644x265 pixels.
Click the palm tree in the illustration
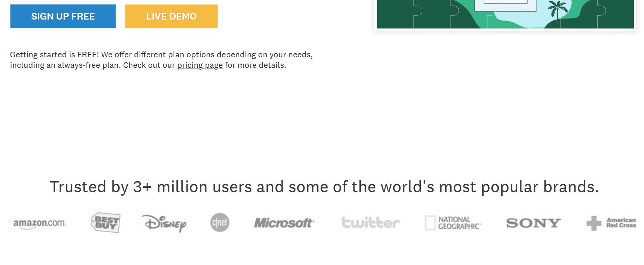click(x=557, y=9)
